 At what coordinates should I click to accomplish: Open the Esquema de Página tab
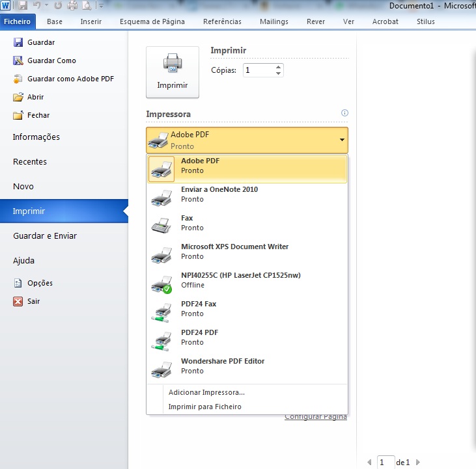(152, 21)
